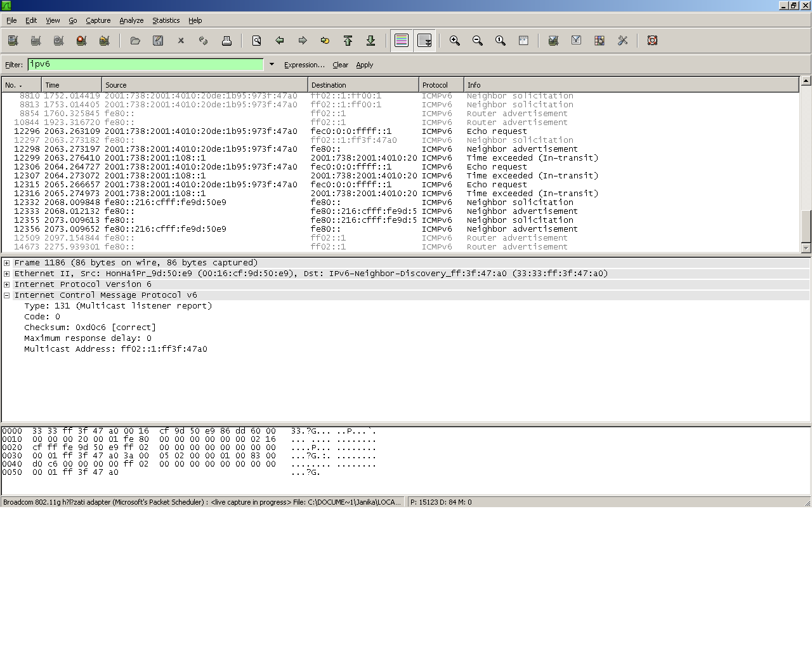Reload the capture file
This screenshot has height=650, width=812.
coord(203,40)
